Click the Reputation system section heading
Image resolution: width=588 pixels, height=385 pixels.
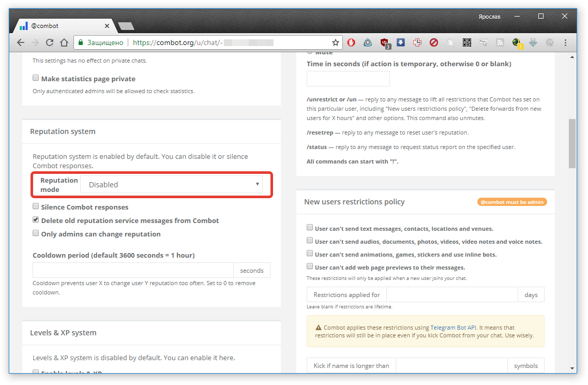point(63,131)
